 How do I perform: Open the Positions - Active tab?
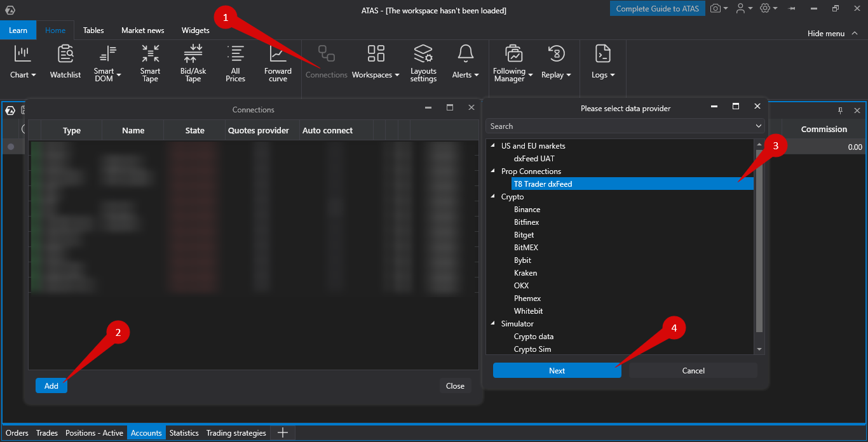pos(94,433)
